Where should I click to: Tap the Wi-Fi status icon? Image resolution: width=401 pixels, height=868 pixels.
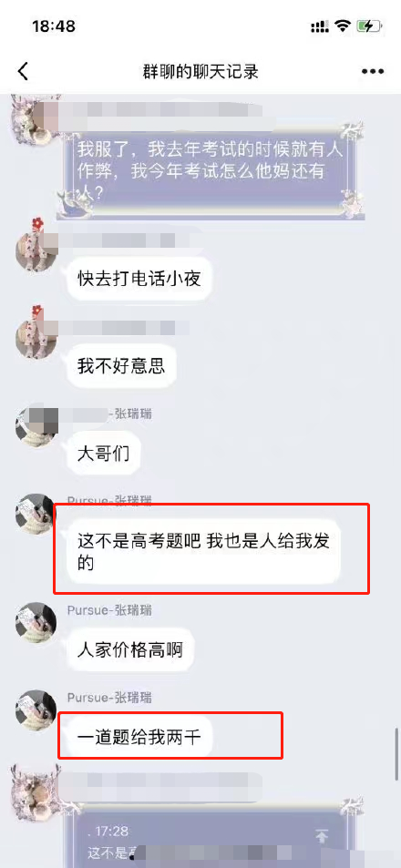click(344, 26)
